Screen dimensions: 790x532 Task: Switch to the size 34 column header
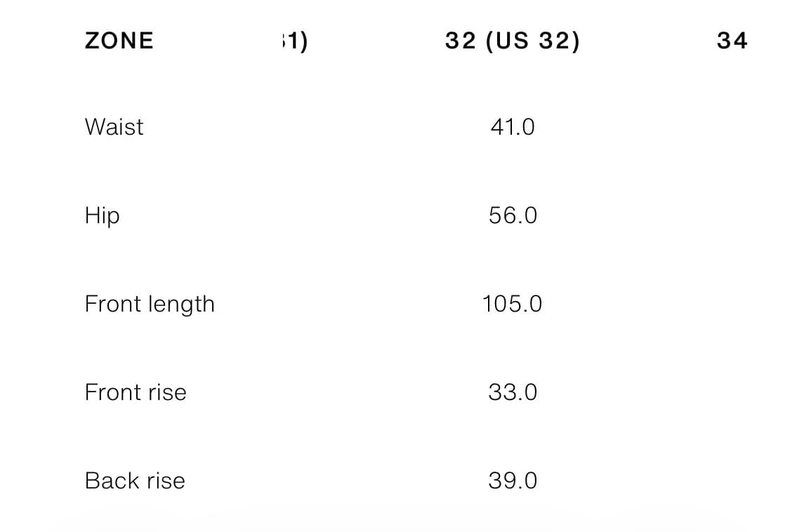[732, 41]
